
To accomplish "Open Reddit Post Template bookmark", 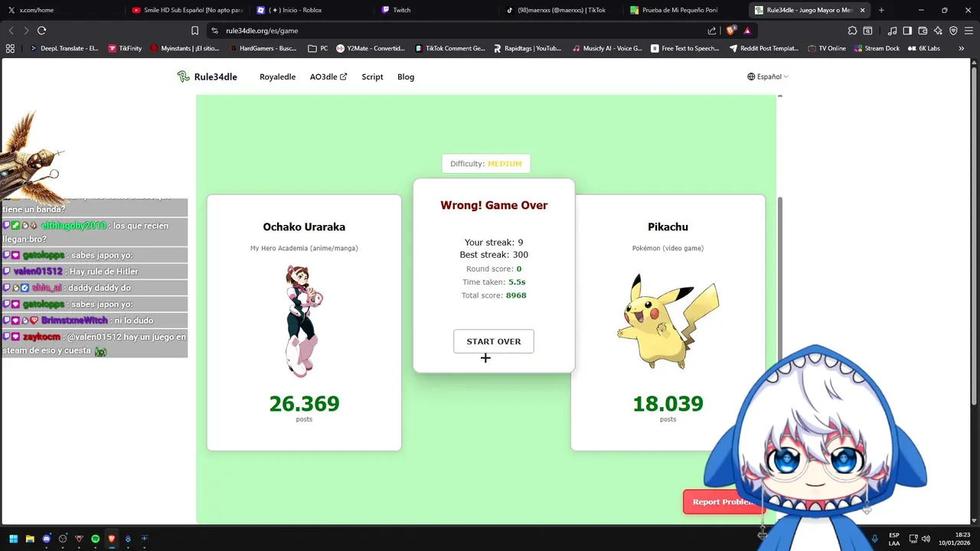I will [x=764, y=48].
